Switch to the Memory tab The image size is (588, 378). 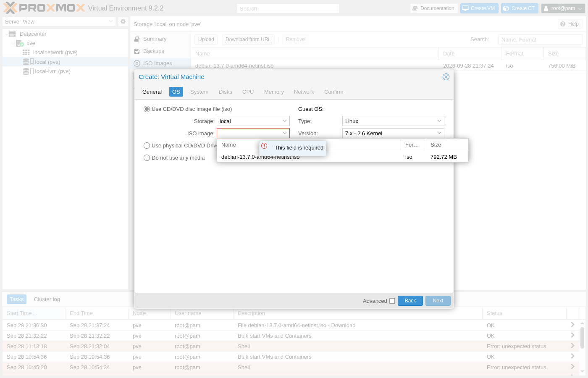coord(274,92)
